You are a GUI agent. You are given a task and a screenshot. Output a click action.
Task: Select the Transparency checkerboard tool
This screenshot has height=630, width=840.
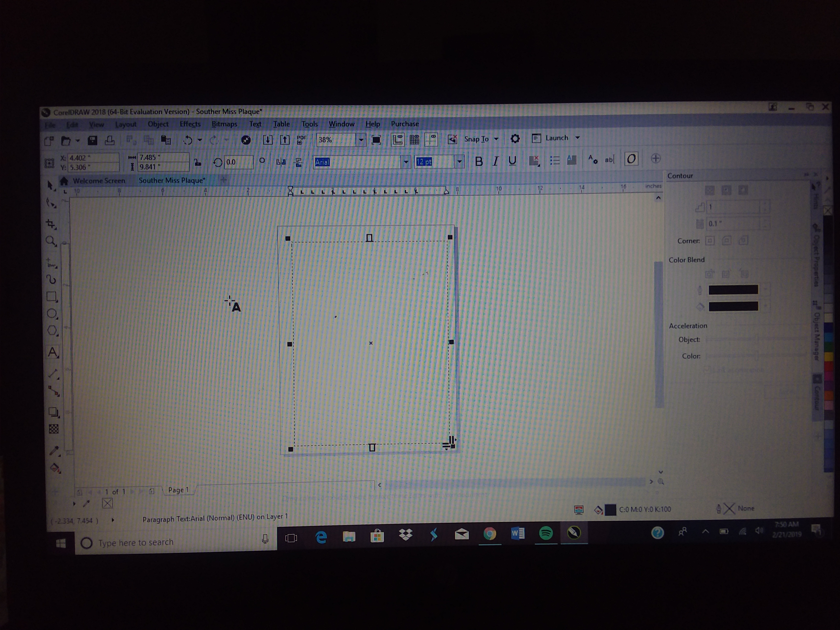[x=54, y=429]
